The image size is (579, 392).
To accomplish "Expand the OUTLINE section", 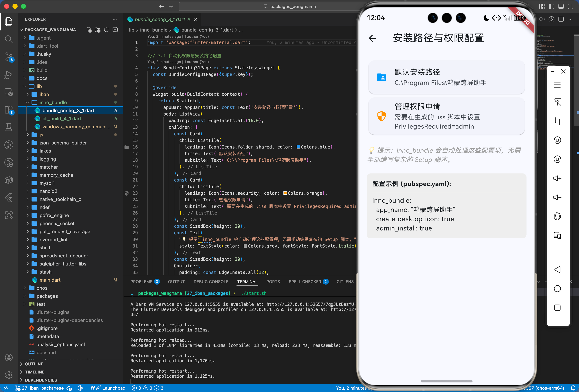I will tap(34, 364).
